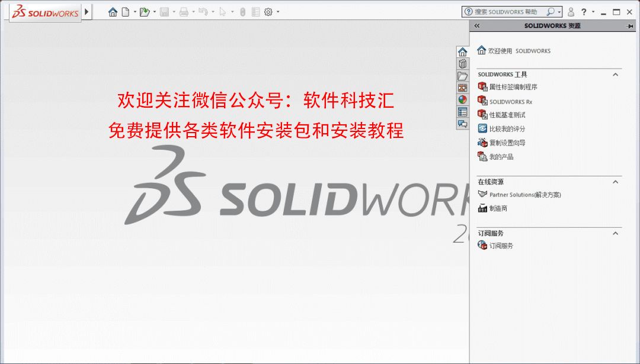The image size is (640, 364).
Task: Expand the SOLIDWORKS menu arrow by the logo
Action: (x=87, y=12)
